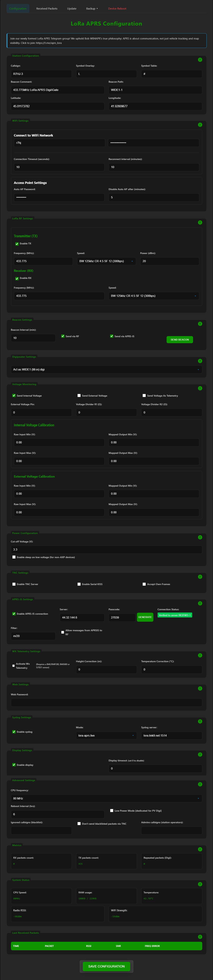The image size is (213, 980).
Task: Open the transmitter Speed dropdown
Action: click(x=106, y=261)
